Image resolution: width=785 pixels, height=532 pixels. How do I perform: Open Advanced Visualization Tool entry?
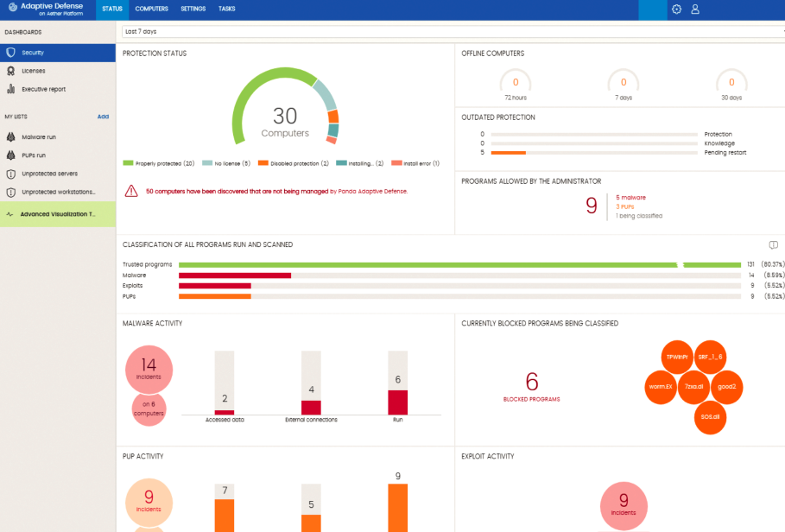click(x=58, y=214)
